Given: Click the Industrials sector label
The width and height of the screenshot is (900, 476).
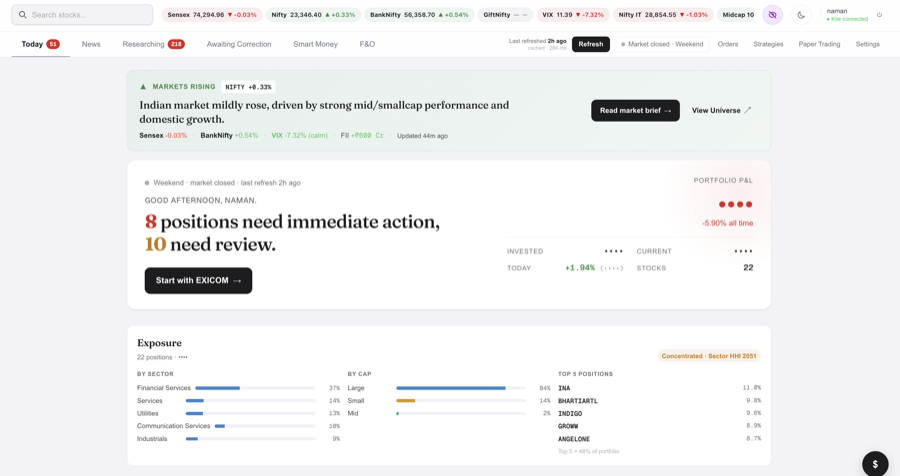Looking at the screenshot, I should (152, 439).
